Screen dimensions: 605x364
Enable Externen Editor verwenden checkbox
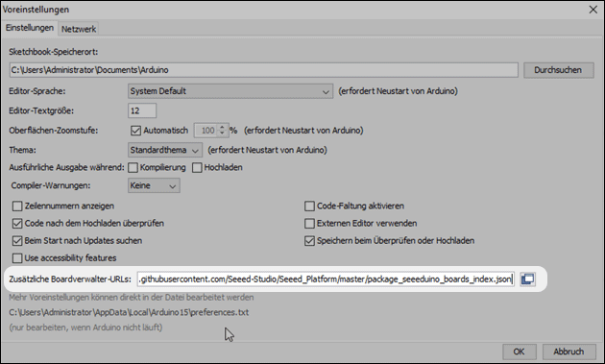pos(309,223)
